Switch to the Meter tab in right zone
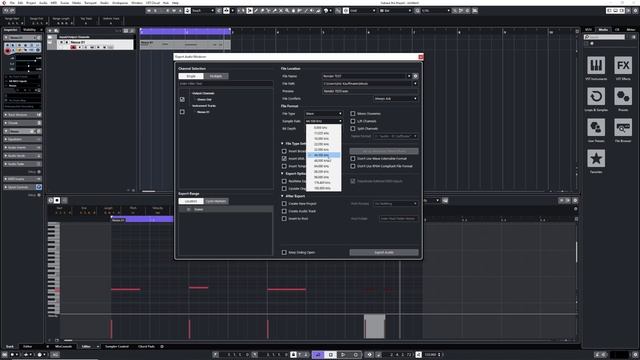 click(x=631, y=30)
